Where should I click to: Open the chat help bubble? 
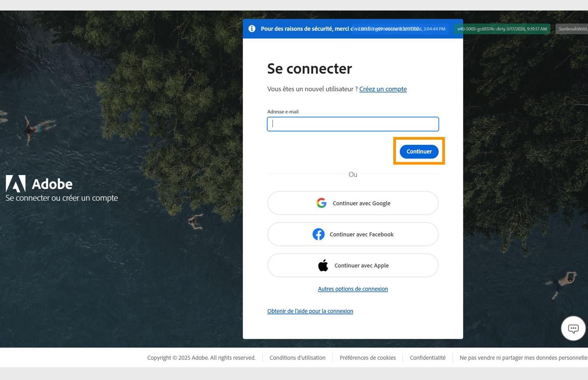click(x=573, y=328)
